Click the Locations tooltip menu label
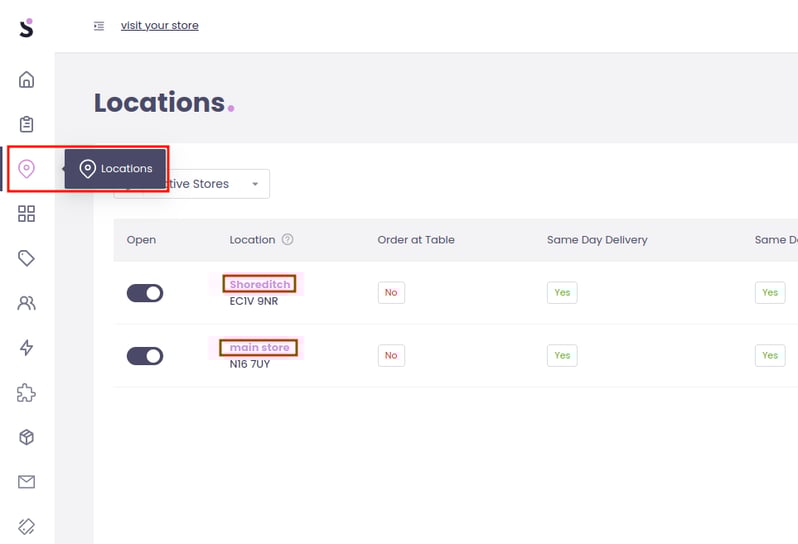798x544 pixels. (x=116, y=169)
